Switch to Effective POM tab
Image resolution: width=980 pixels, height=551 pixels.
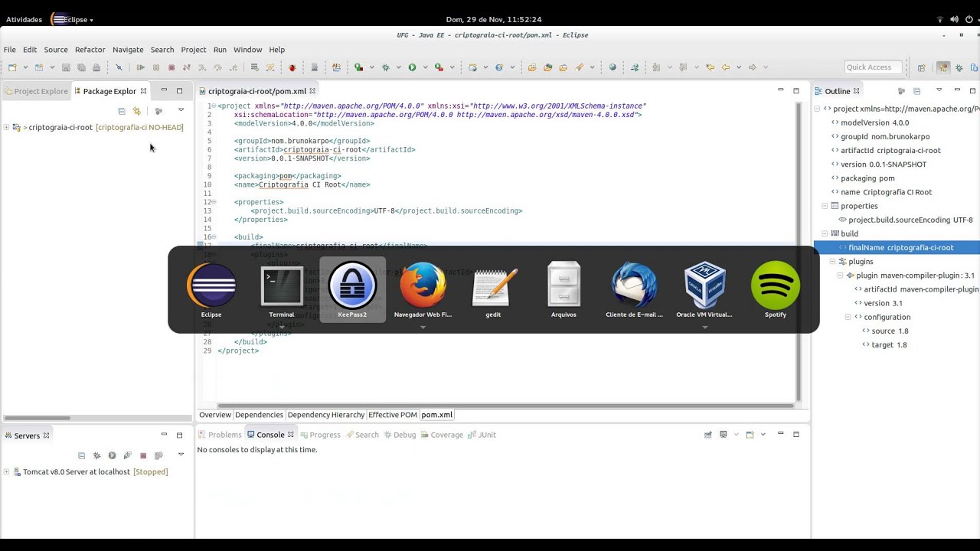[x=393, y=415]
